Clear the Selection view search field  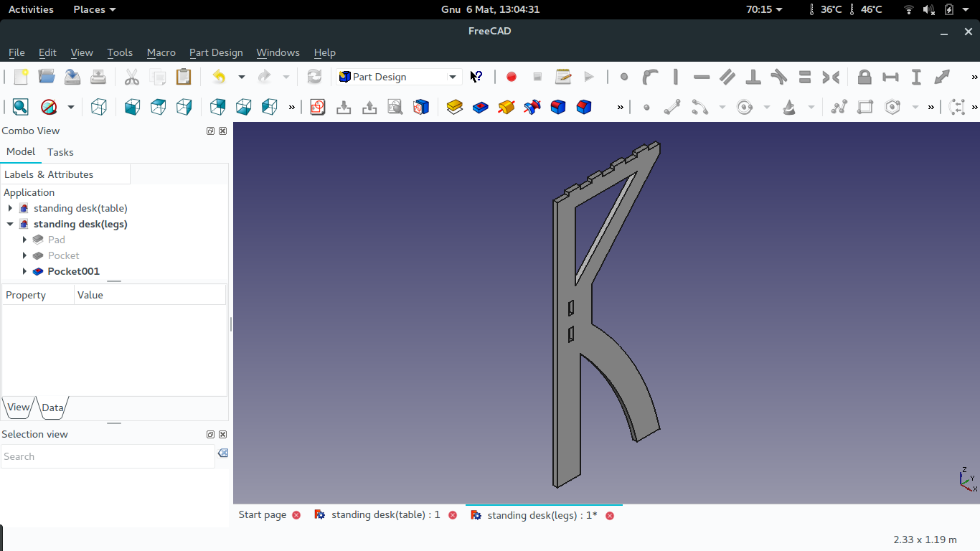(222, 453)
